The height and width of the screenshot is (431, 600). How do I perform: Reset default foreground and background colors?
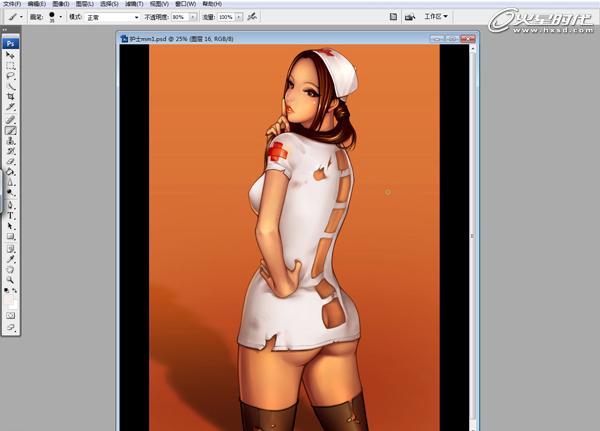(7, 291)
